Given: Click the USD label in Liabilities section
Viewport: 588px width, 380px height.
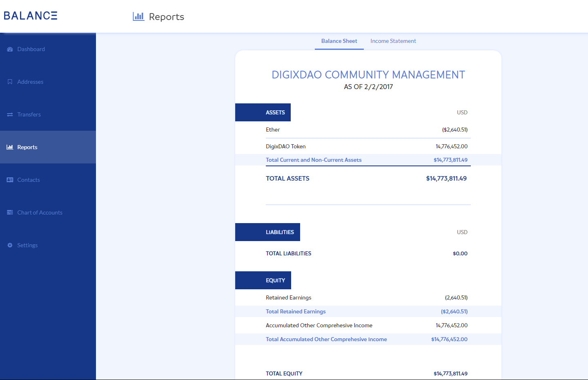Looking at the screenshot, I should click(x=462, y=232).
